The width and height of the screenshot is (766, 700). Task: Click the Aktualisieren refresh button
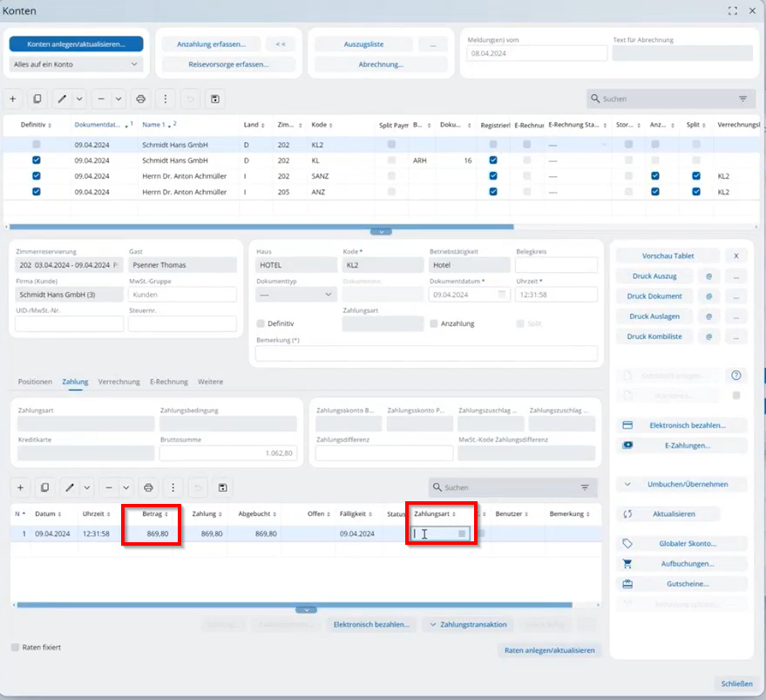[668, 513]
